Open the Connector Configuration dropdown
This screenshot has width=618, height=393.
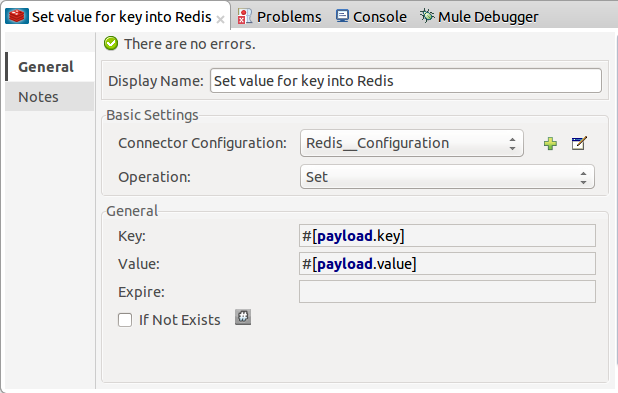411,143
